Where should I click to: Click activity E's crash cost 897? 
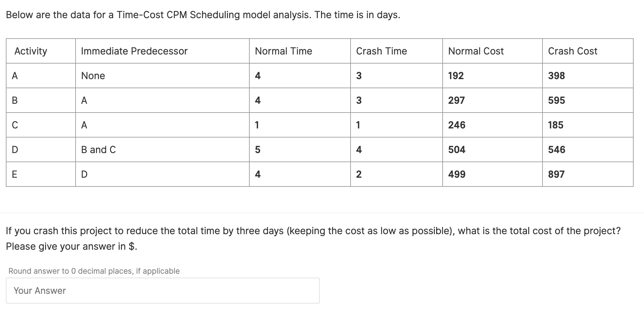(x=556, y=174)
